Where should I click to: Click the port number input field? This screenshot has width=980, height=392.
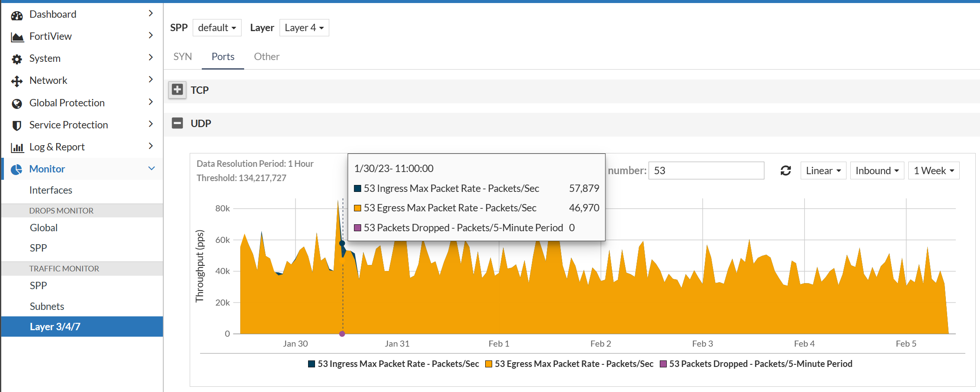tap(706, 170)
